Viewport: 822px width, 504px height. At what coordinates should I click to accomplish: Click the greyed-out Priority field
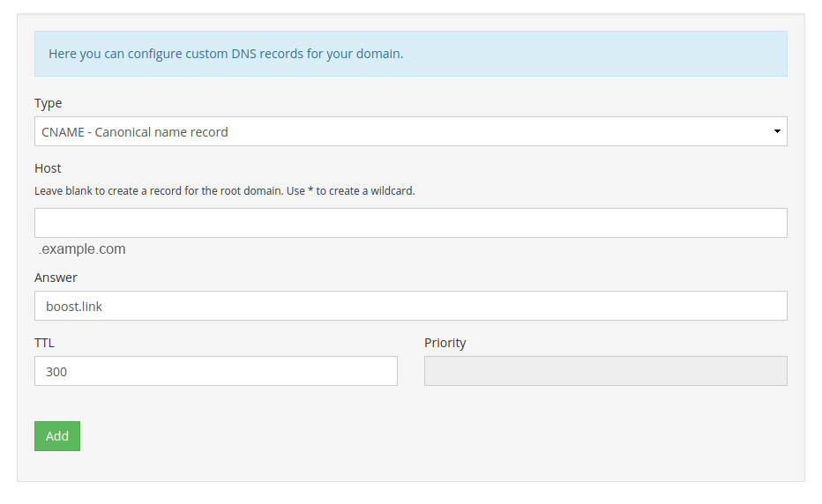tap(606, 371)
